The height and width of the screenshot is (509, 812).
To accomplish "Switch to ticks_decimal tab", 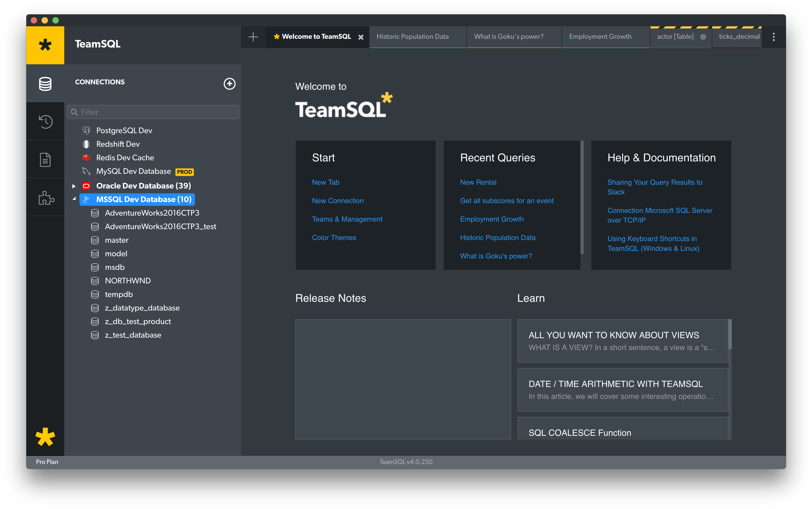I will [737, 37].
